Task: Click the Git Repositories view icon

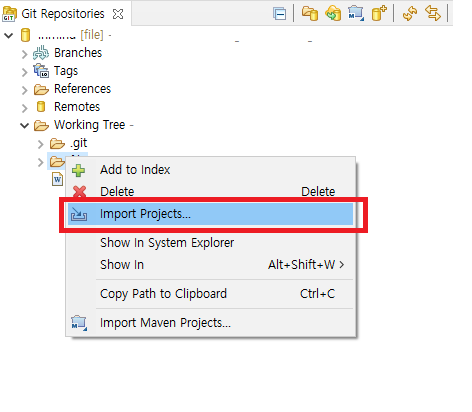Action: coord(9,14)
